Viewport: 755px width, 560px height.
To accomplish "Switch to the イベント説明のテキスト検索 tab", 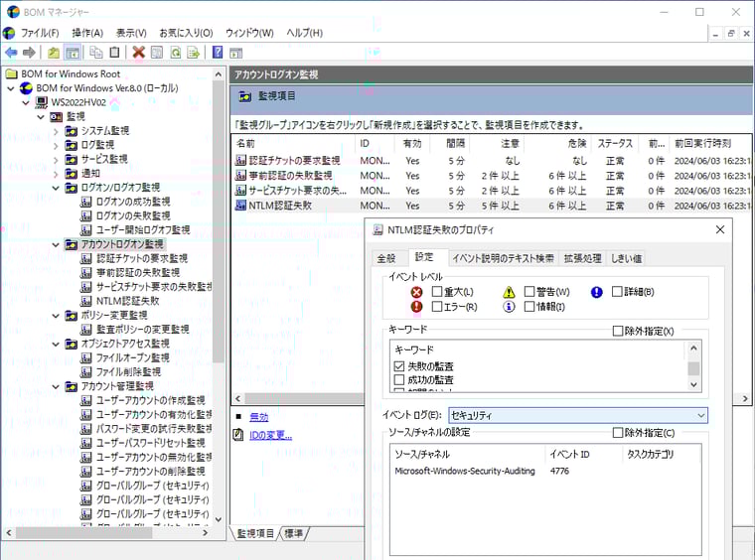I will [x=504, y=258].
